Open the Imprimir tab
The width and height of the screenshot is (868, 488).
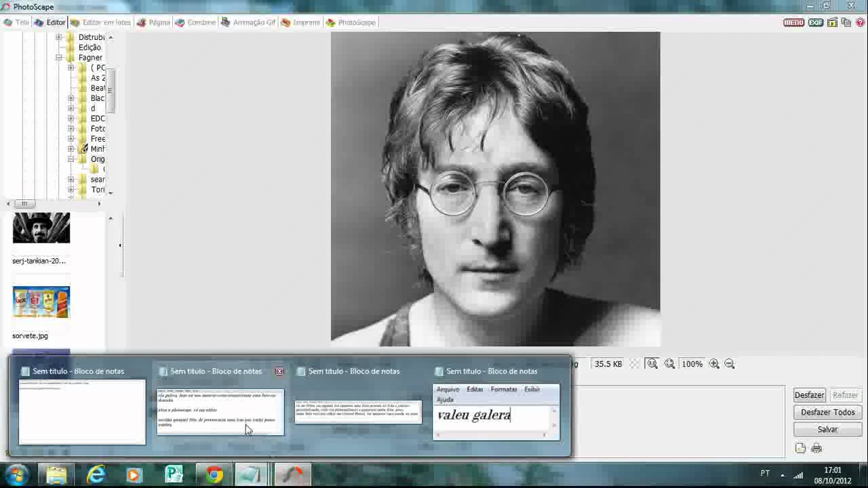click(300, 22)
